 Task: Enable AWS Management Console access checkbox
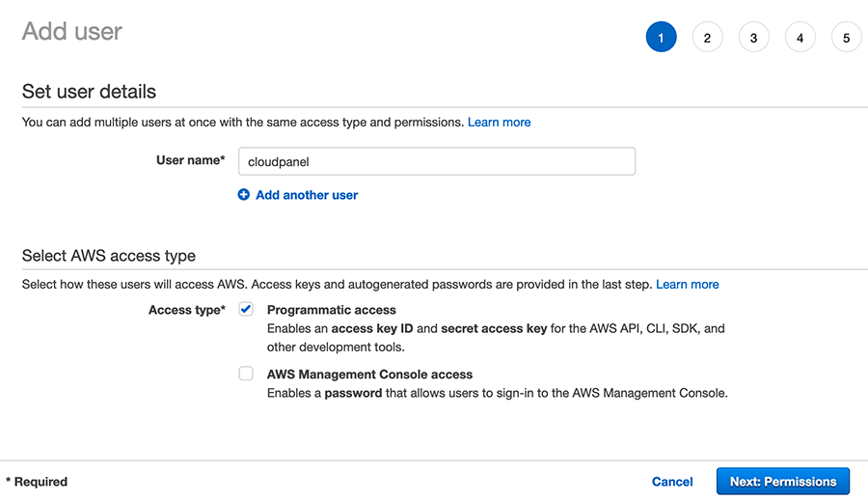tap(246, 374)
